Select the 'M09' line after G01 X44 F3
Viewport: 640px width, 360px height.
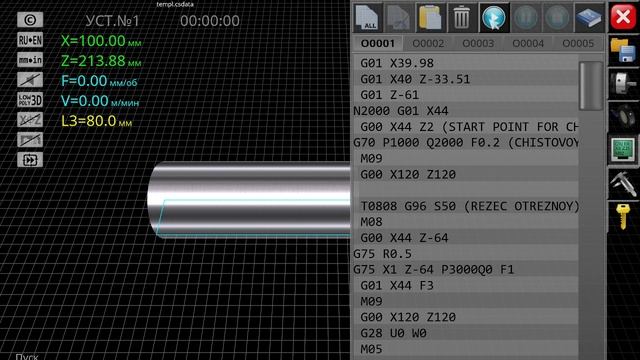point(465,301)
